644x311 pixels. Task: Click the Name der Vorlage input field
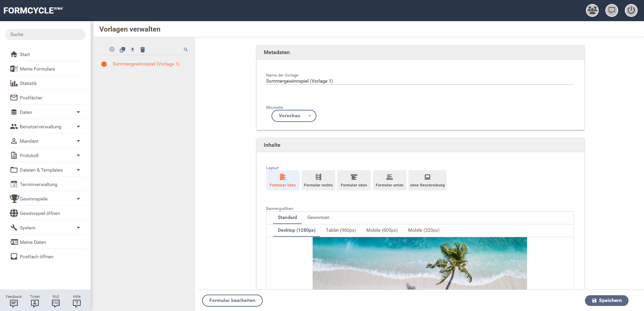419,81
